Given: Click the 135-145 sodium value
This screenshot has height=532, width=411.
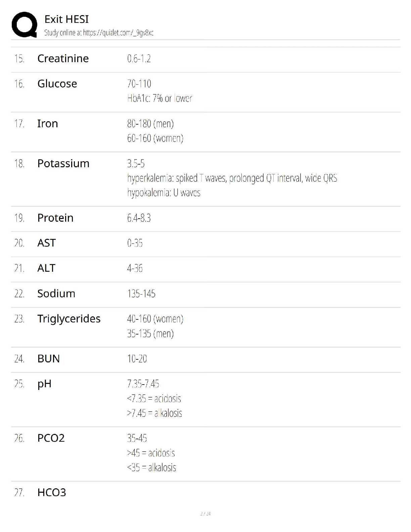Looking at the screenshot, I should 141,294.
